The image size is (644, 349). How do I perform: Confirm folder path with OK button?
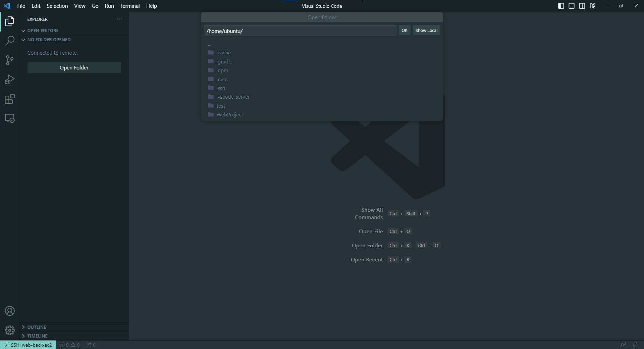point(405,30)
